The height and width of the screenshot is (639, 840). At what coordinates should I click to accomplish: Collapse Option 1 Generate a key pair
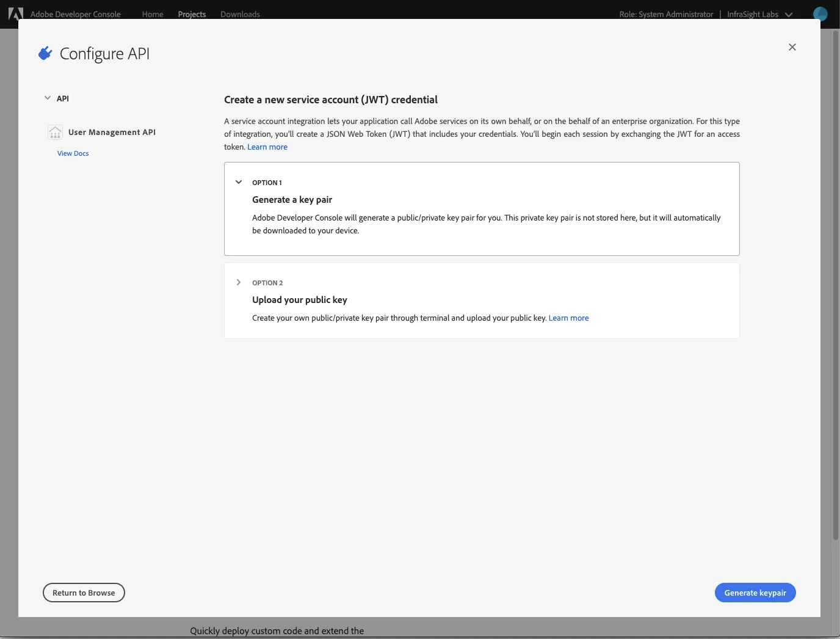tap(239, 182)
